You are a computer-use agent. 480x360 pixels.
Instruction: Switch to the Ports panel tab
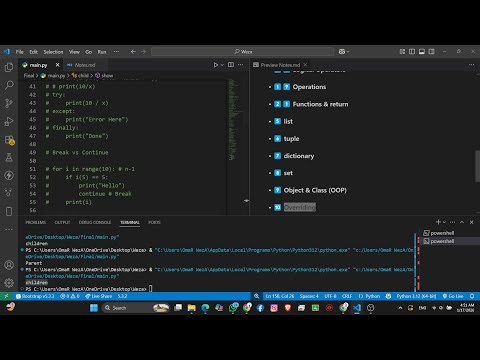pyautogui.click(x=154, y=222)
